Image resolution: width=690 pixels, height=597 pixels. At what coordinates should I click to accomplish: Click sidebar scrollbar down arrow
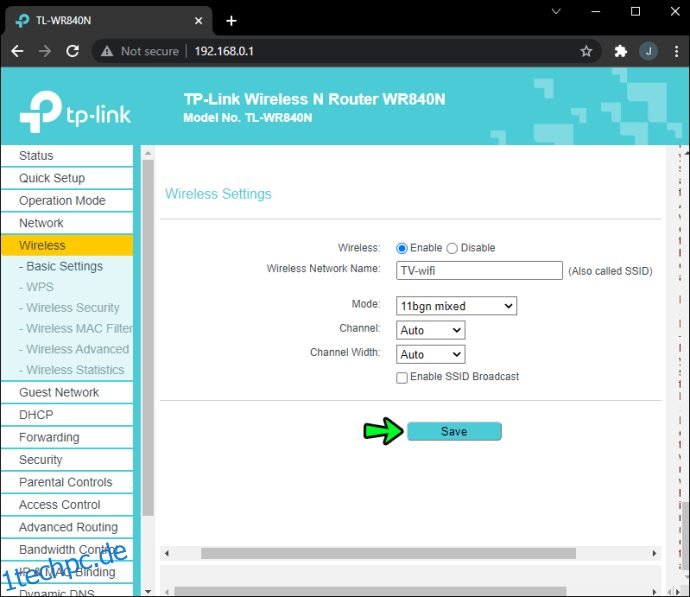(148, 592)
